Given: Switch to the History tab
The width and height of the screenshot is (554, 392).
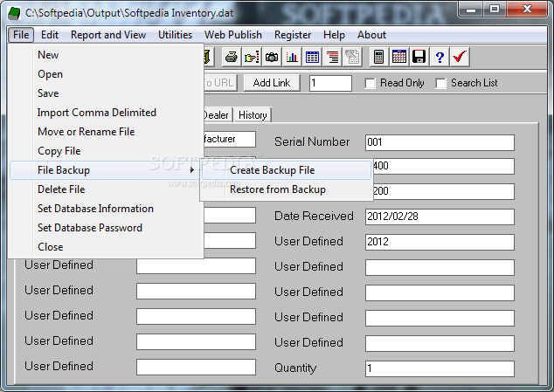Looking at the screenshot, I should pyautogui.click(x=253, y=115).
